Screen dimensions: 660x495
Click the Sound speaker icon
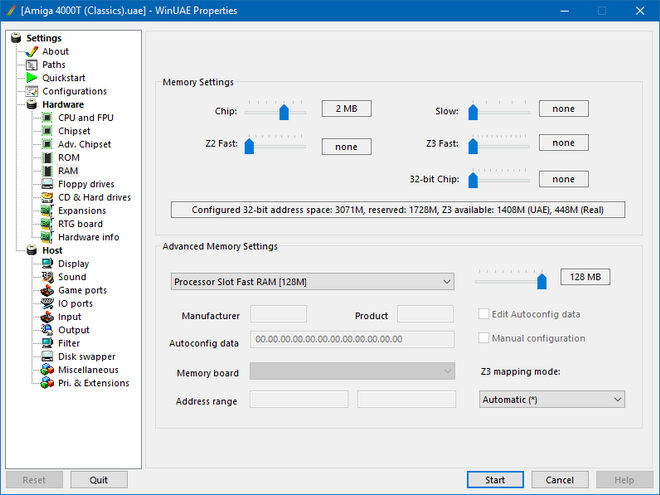click(47, 277)
